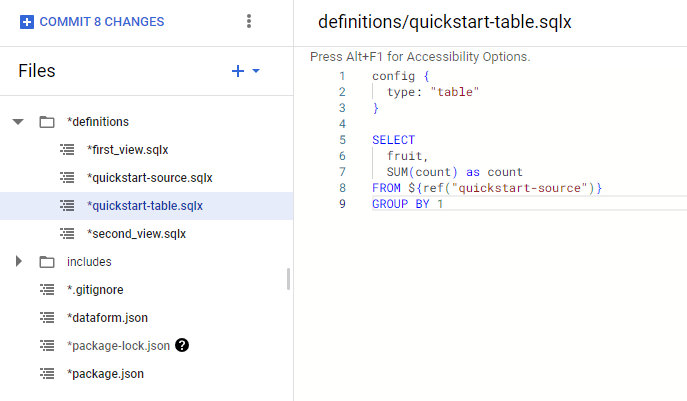The width and height of the screenshot is (687, 401).
Task: Click the includes folder icon
Action: click(x=46, y=262)
